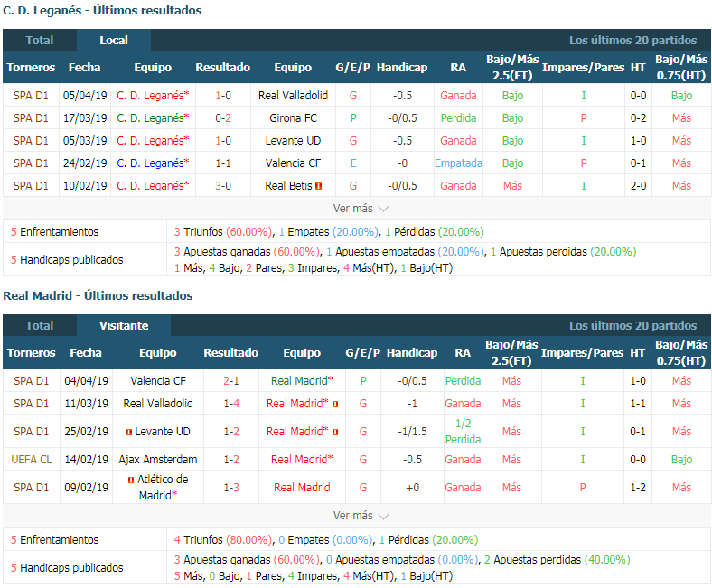
Task: Open Real Valladolid in the 11/03/19 Real Madrid row
Action: click(158, 403)
